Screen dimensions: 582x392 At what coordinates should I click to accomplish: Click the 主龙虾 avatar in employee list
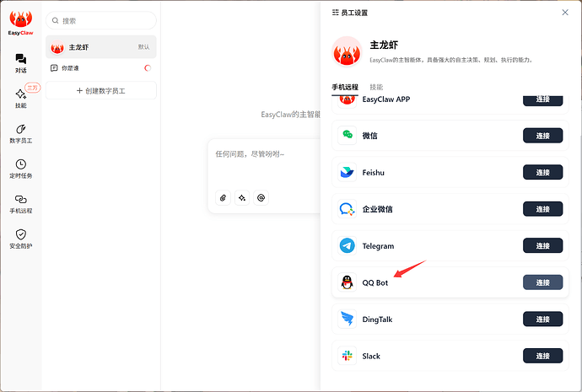[57, 47]
